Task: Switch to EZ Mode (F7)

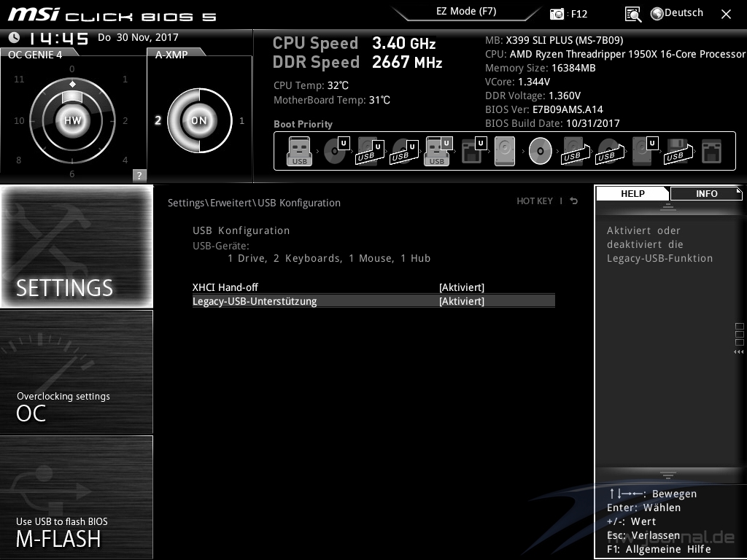Action: 466,12
